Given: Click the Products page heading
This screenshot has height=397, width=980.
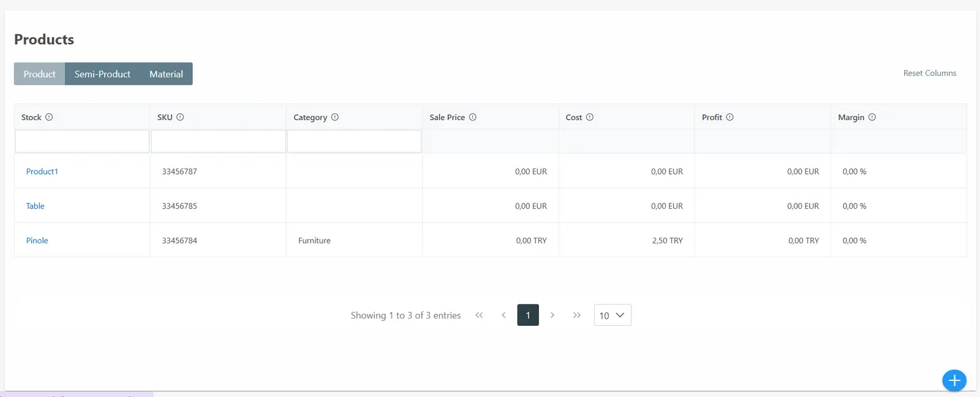Looking at the screenshot, I should click(44, 39).
